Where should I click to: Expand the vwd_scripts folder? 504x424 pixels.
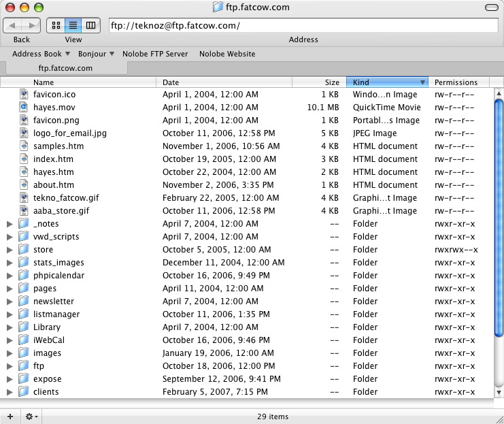point(10,237)
